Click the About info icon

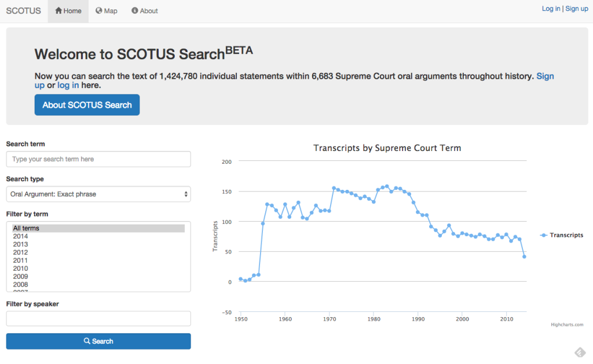click(x=134, y=10)
